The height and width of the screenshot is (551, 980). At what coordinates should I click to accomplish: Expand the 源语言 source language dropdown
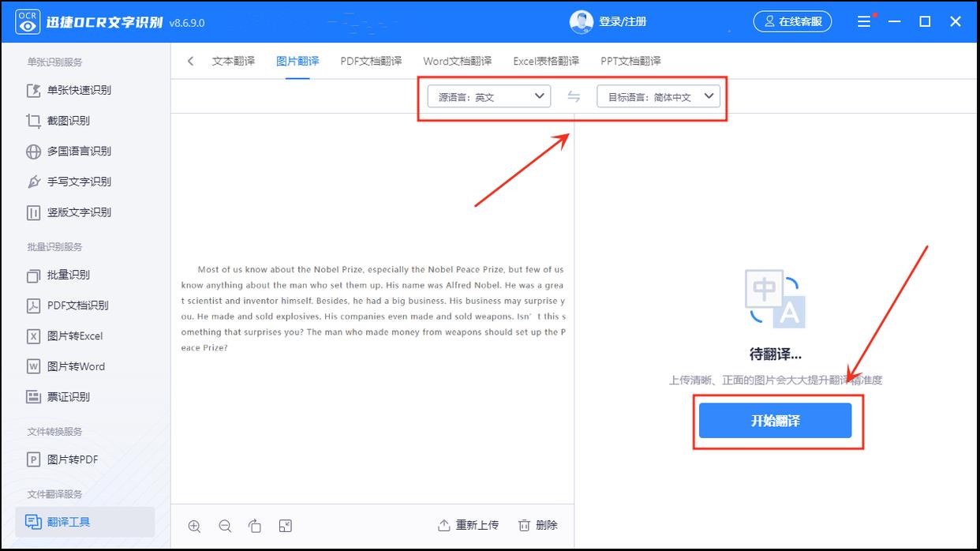click(x=488, y=96)
